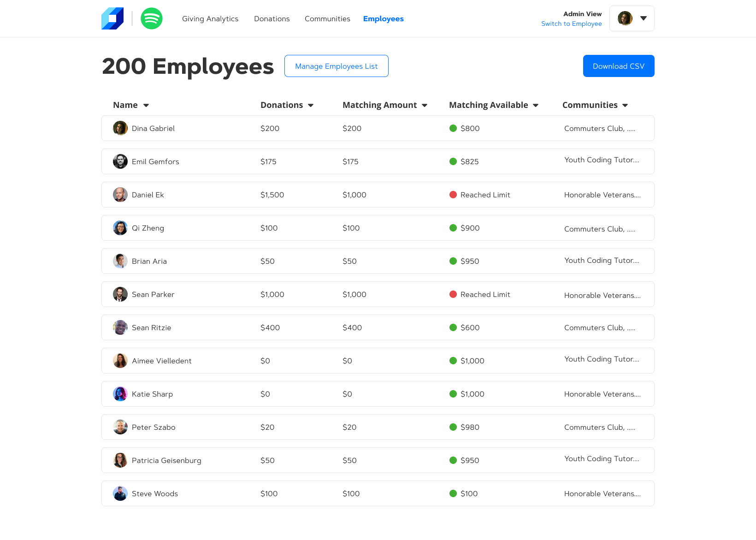Click green status dot beside $980
756x540 pixels.
(453, 427)
